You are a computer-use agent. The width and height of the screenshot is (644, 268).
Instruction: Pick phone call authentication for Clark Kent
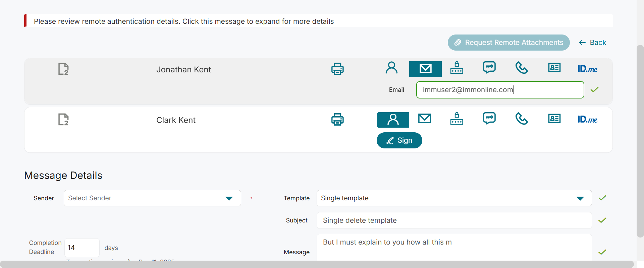click(522, 119)
